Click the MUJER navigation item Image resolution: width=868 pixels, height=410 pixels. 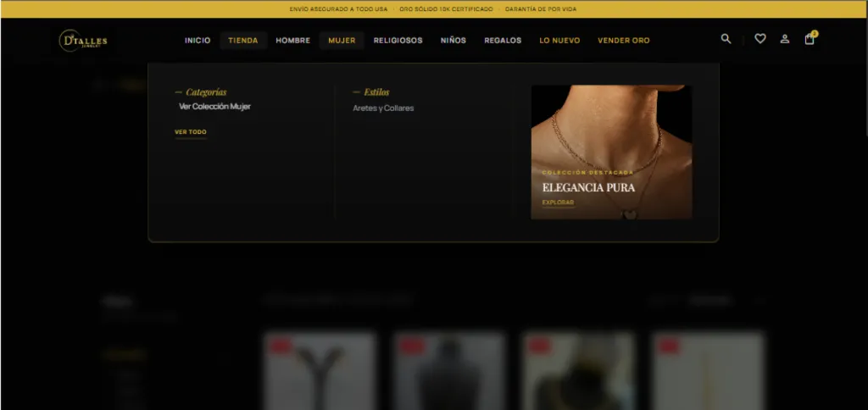tap(342, 41)
